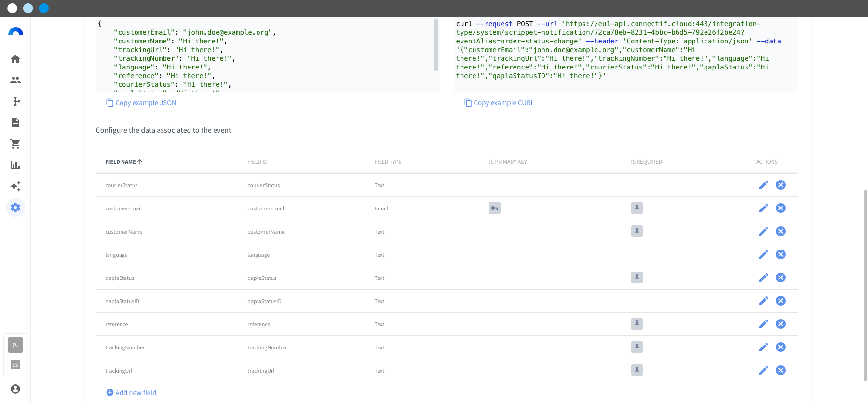Edit the trackingNumber field
This screenshot has height=403, width=868.
pyautogui.click(x=763, y=347)
